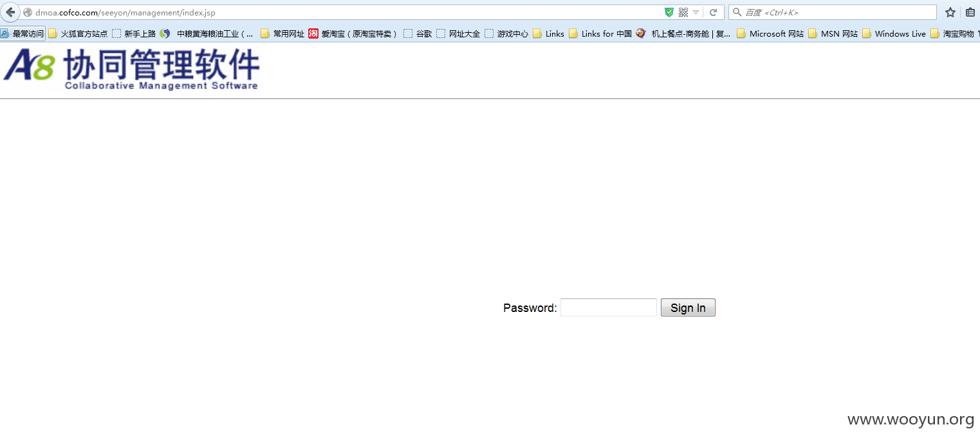The height and width of the screenshot is (438, 980).
Task: Open 常用网址 bookmark folder
Action: click(x=282, y=33)
